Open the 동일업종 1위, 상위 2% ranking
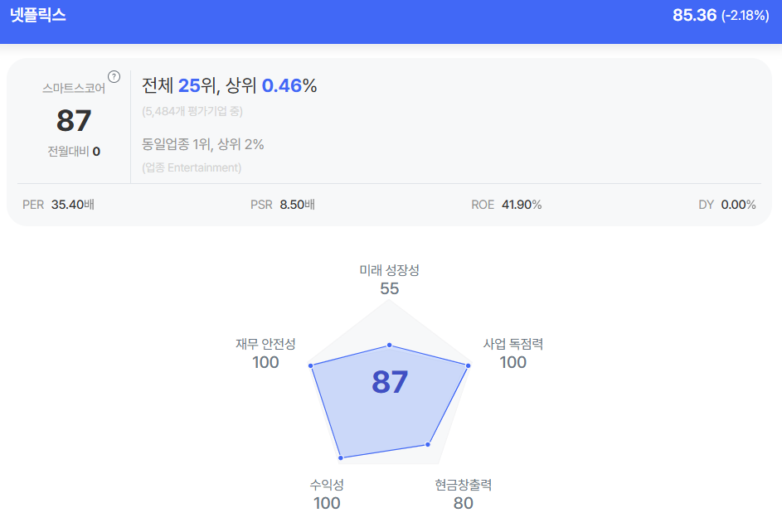782x532 pixels. (202, 144)
